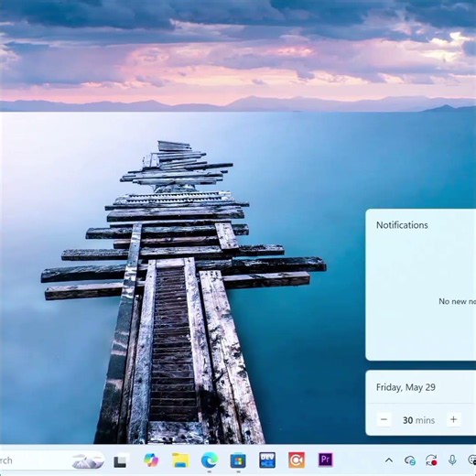
Task: Open the Microsoft Store app
Action: [x=238, y=460]
